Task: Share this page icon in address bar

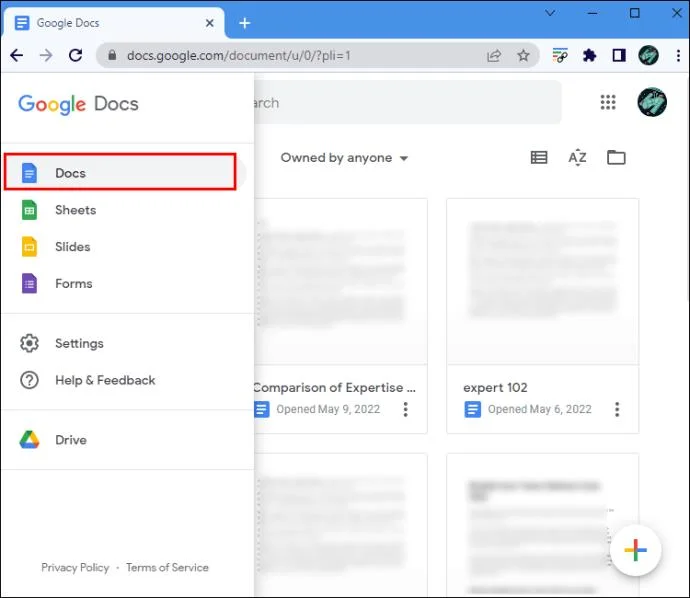Action: point(494,56)
